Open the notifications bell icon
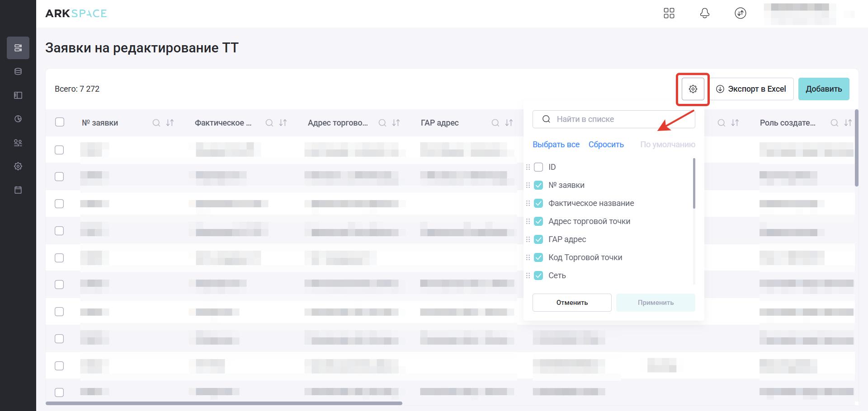The image size is (868, 411). [x=704, y=13]
